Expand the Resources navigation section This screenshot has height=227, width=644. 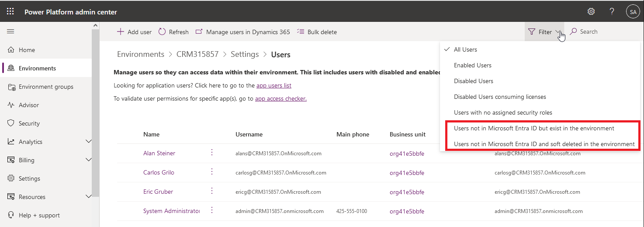[89, 197]
